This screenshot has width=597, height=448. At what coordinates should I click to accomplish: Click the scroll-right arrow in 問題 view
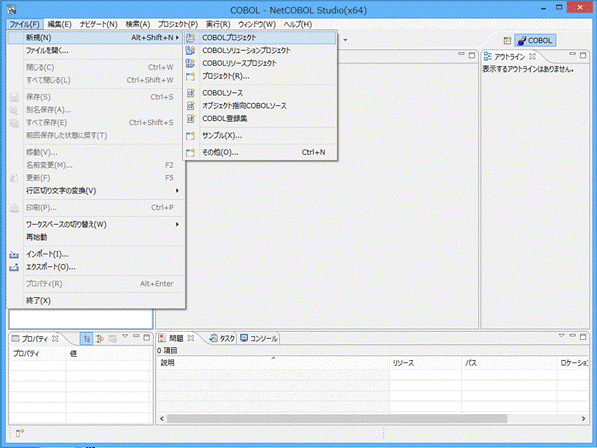coord(583,419)
